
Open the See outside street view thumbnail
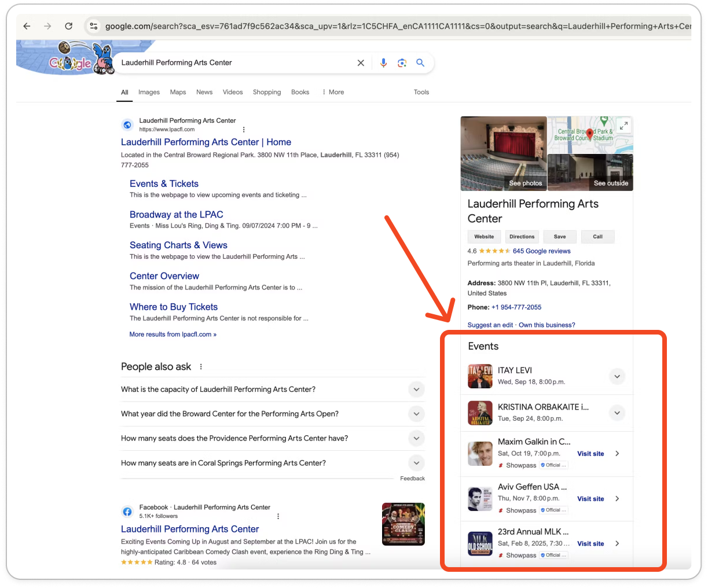(x=590, y=172)
